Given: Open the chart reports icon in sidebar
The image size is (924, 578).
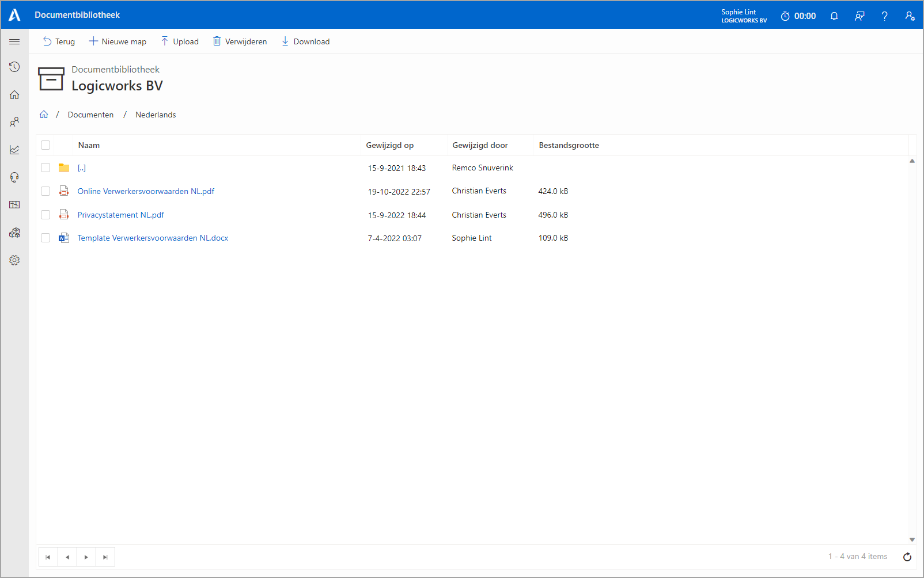Looking at the screenshot, I should pyautogui.click(x=14, y=150).
